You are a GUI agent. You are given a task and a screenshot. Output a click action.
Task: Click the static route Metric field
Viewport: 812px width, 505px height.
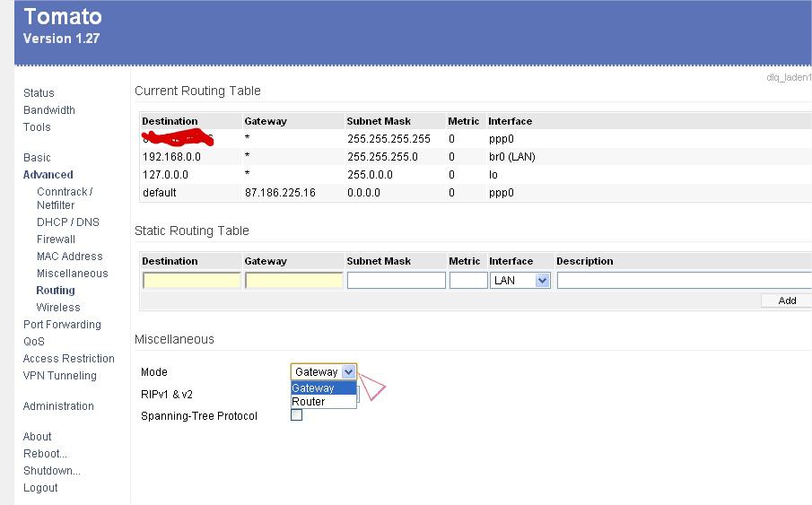pos(468,281)
